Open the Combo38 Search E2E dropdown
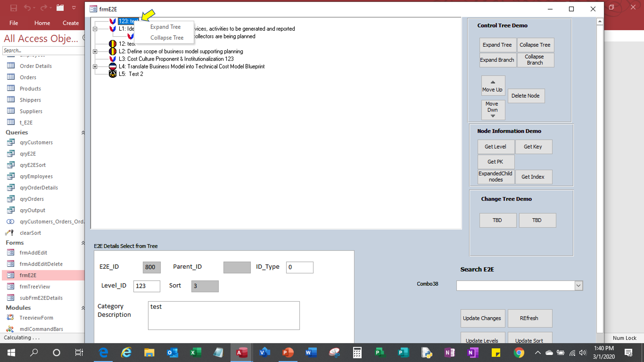Viewport: 644px width, 362px height. pos(578,285)
